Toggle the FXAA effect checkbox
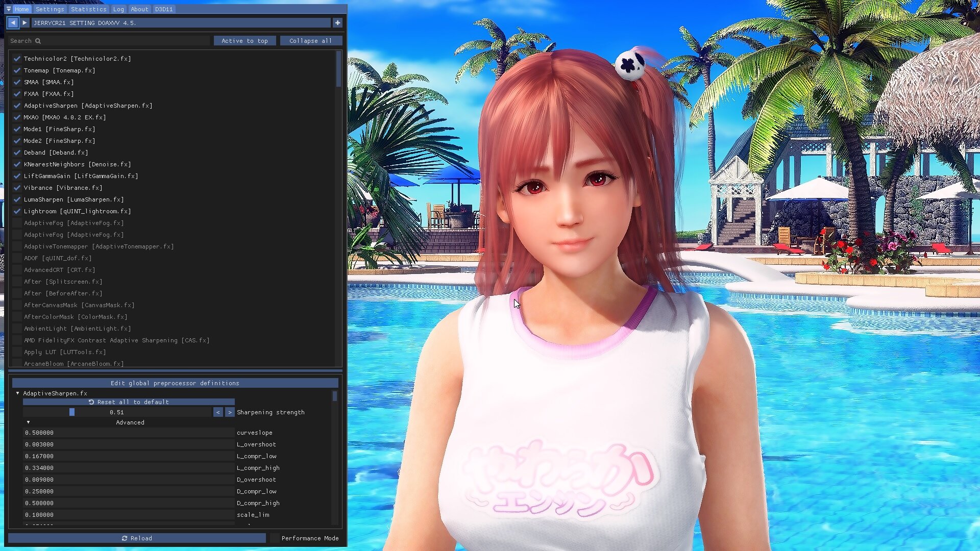Image resolution: width=980 pixels, height=551 pixels. (x=17, y=94)
